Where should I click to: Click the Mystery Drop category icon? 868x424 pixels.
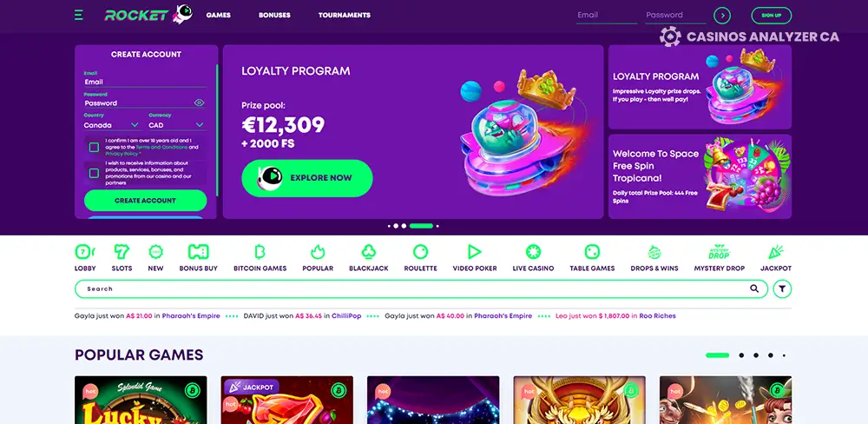click(719, 252)
